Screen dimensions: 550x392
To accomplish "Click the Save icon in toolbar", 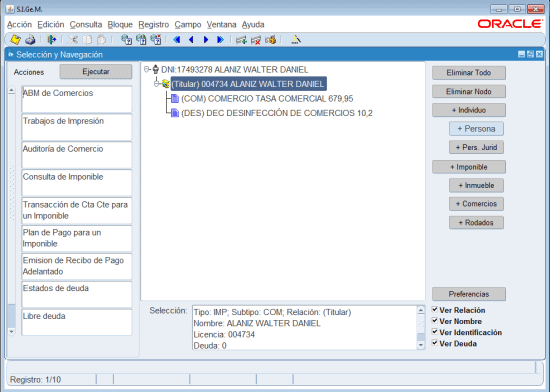I will pyautogui.click(x=15, y=40).
